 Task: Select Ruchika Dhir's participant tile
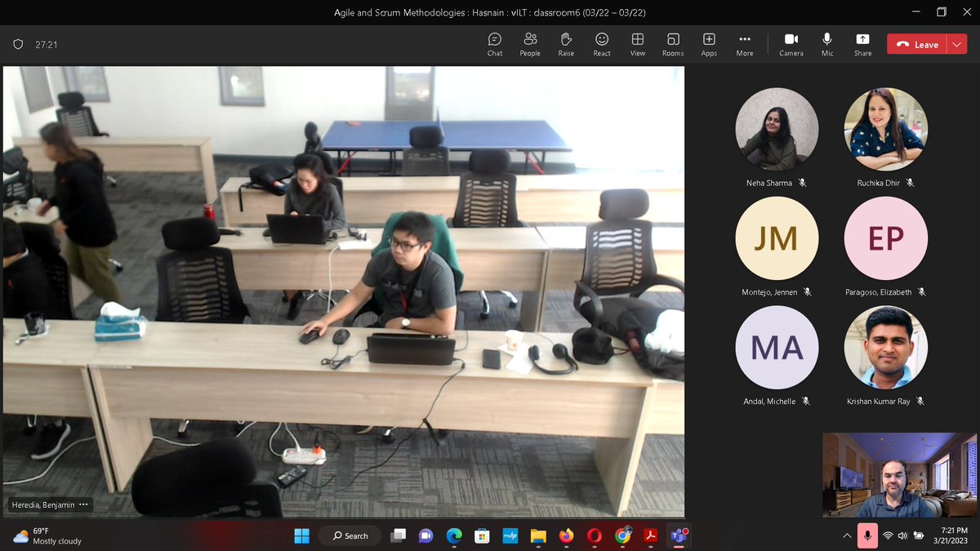pyautogui.click(x=885, y=129)
